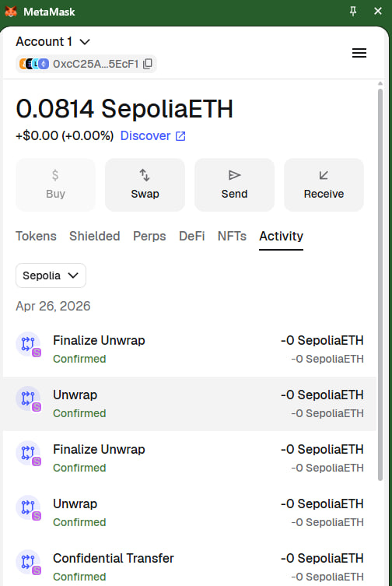Select the Perps tab

(149, 237)
